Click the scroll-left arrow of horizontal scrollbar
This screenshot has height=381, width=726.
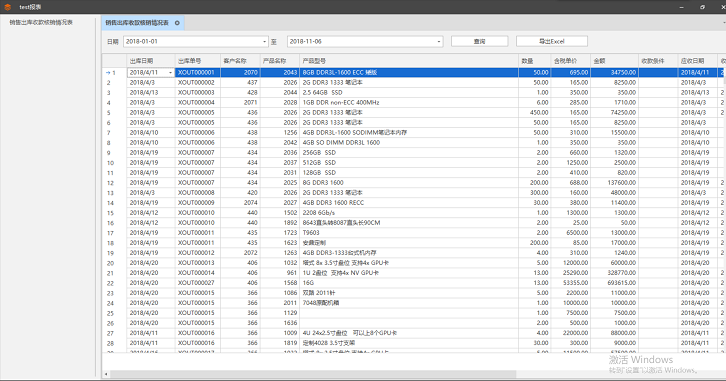[106, 374]
